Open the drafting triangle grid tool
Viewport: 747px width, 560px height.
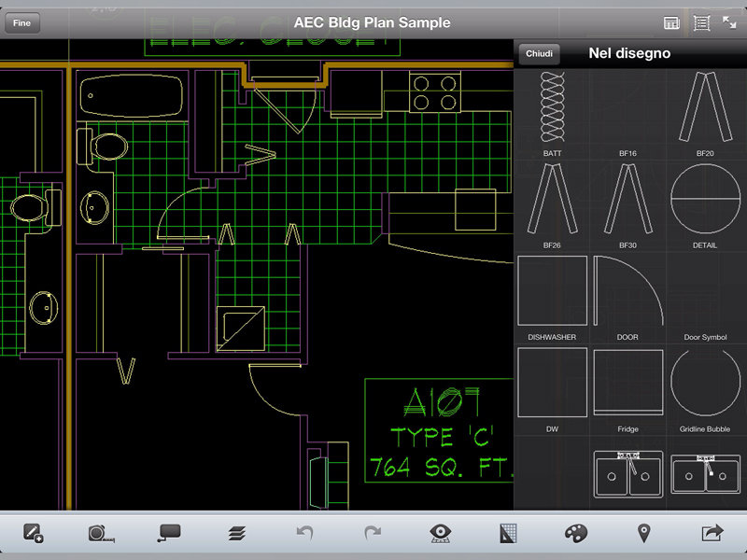pos(508,533)
